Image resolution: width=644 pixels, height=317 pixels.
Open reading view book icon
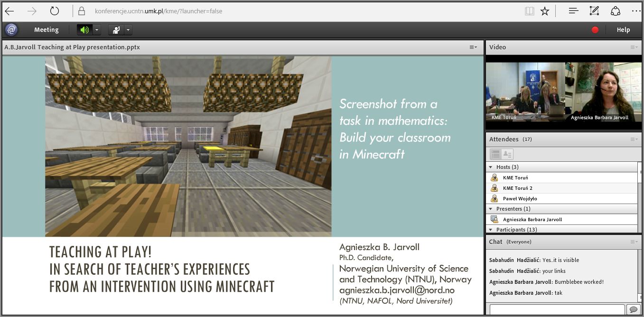pyautogui.click(x=530, y=11)
